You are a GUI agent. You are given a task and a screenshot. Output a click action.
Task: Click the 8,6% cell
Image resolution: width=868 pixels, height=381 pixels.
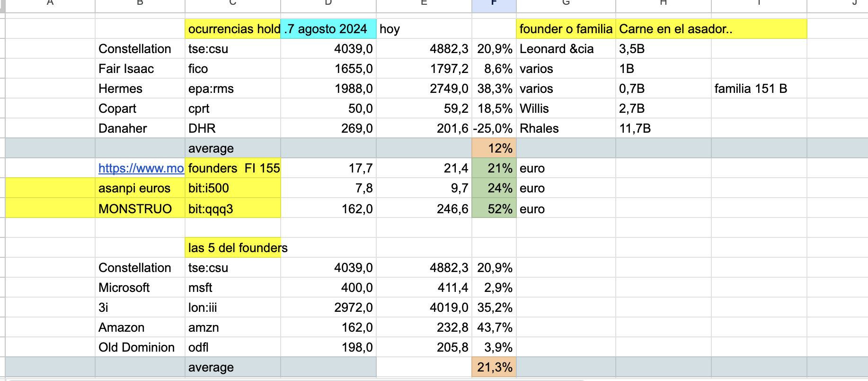coord(494,69)
